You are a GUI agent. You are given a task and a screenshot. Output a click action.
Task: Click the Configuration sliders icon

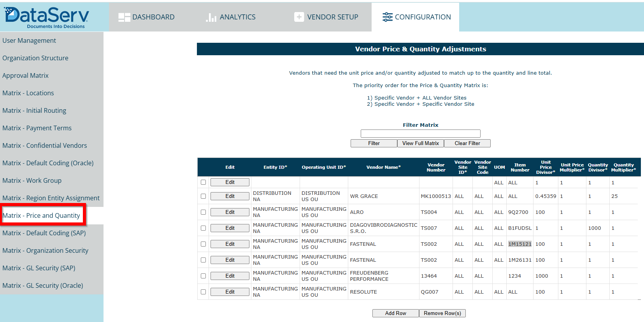(x=387, y=17)
